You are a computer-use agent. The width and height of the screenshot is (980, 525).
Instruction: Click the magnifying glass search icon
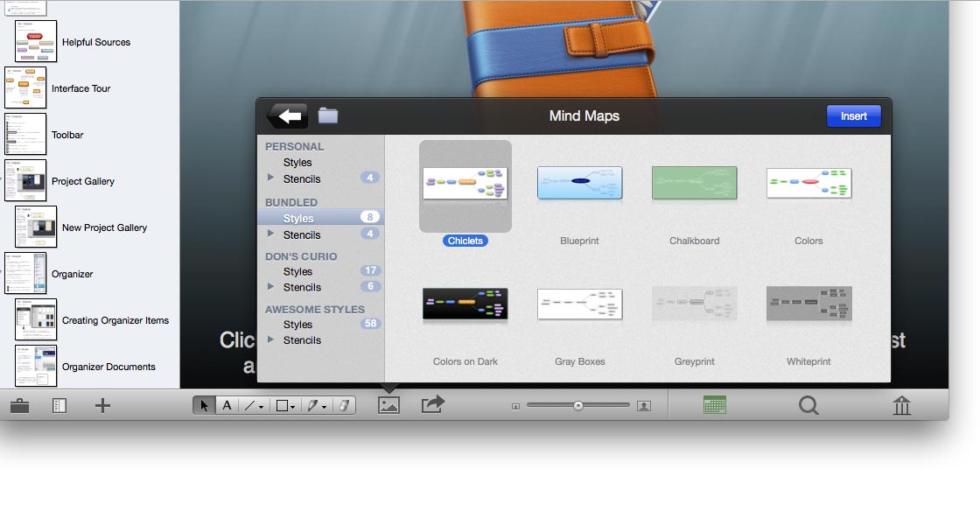[x=808, y=405]
